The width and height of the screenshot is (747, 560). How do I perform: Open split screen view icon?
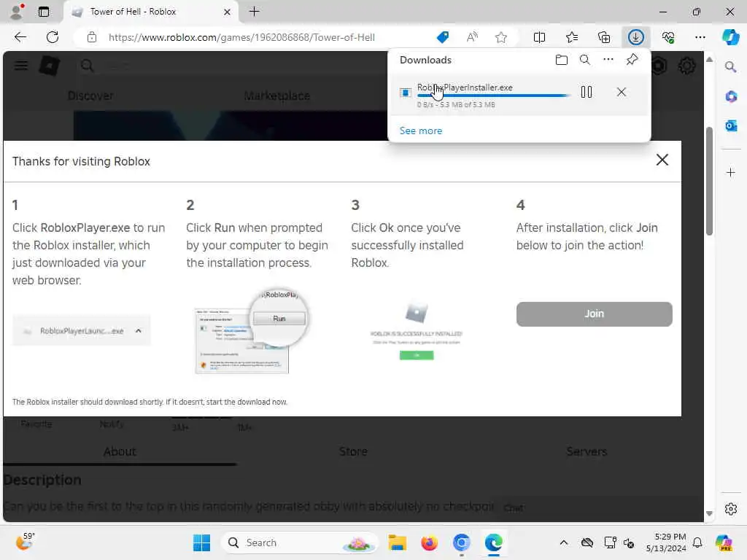click(x=539, y=37)
